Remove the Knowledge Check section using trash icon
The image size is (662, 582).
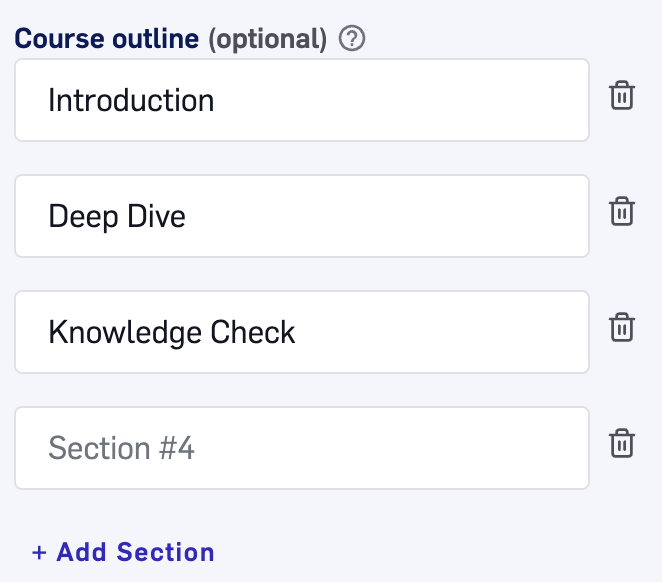point(622,328)
